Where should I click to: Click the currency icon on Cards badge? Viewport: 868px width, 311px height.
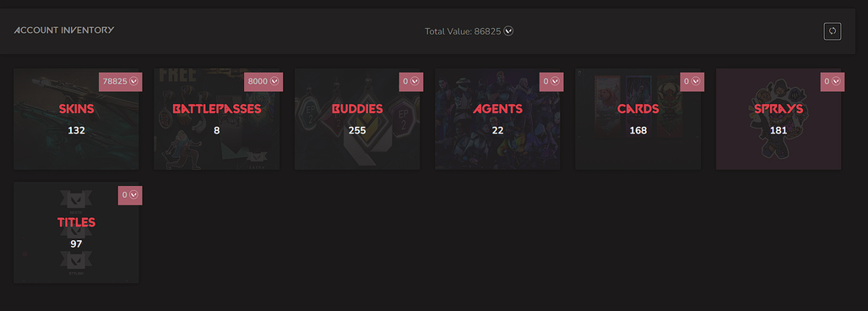pyautogui.click(x=696, y=81)
